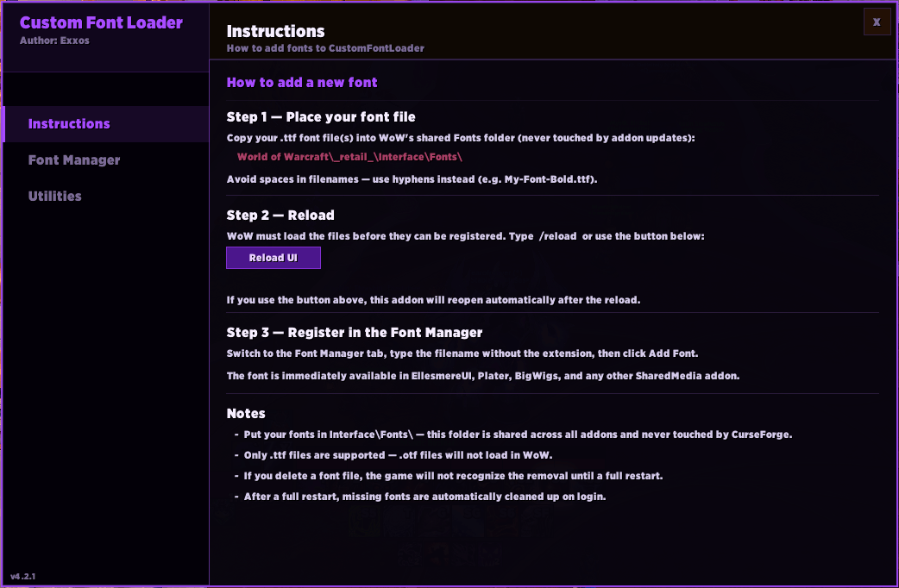Click the 'How to add a new font' heading

click(x=302, y=83)
